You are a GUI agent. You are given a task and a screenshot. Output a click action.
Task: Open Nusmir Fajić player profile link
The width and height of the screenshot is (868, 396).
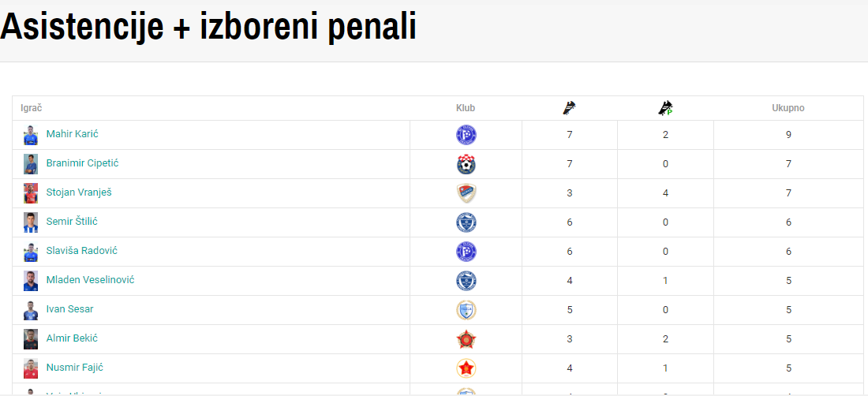point(75,368)
